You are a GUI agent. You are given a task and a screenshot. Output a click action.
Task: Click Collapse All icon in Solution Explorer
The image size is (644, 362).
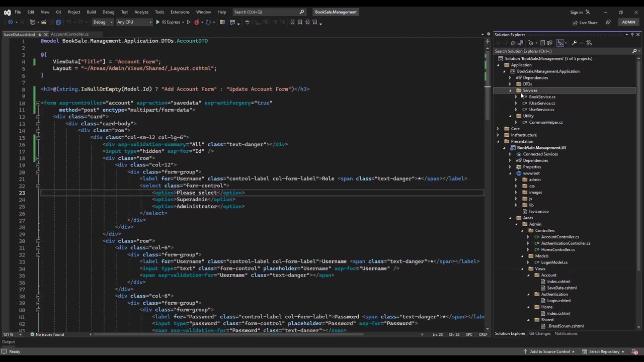click(542, 43)
